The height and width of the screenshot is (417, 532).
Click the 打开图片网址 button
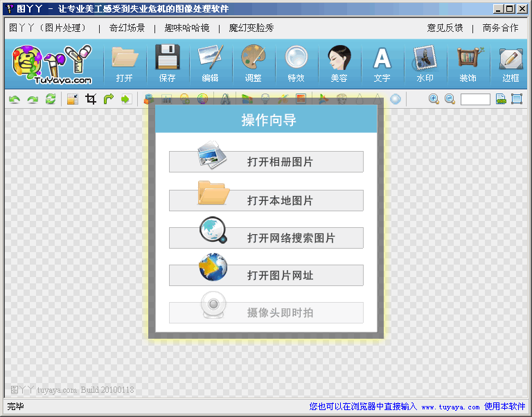tap(266, 275)
